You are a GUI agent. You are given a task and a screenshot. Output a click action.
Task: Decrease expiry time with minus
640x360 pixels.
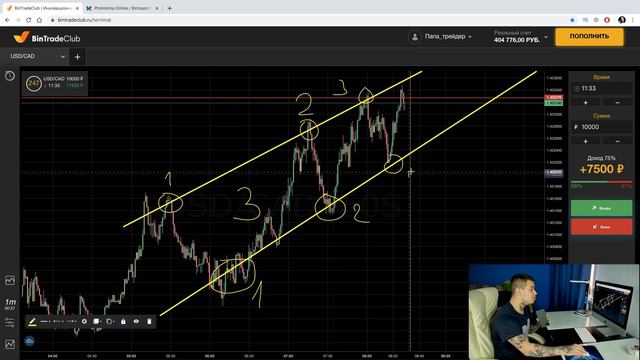[x=618, y=103]
